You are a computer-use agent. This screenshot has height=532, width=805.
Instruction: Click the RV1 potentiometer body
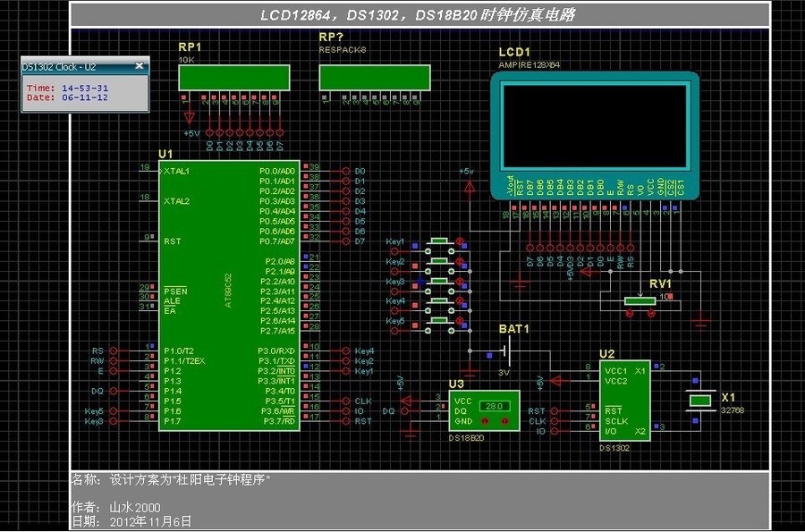[640, 301]
